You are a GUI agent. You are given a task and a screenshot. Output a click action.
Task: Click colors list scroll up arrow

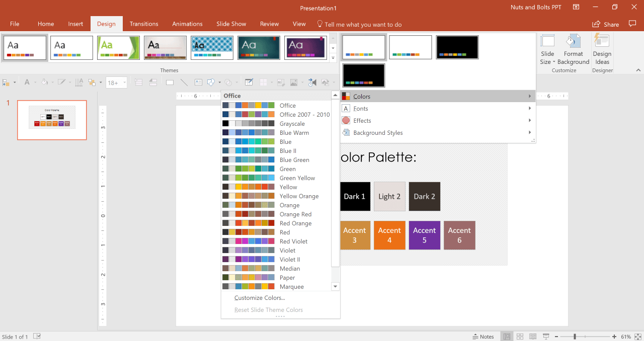pos(336,95)
